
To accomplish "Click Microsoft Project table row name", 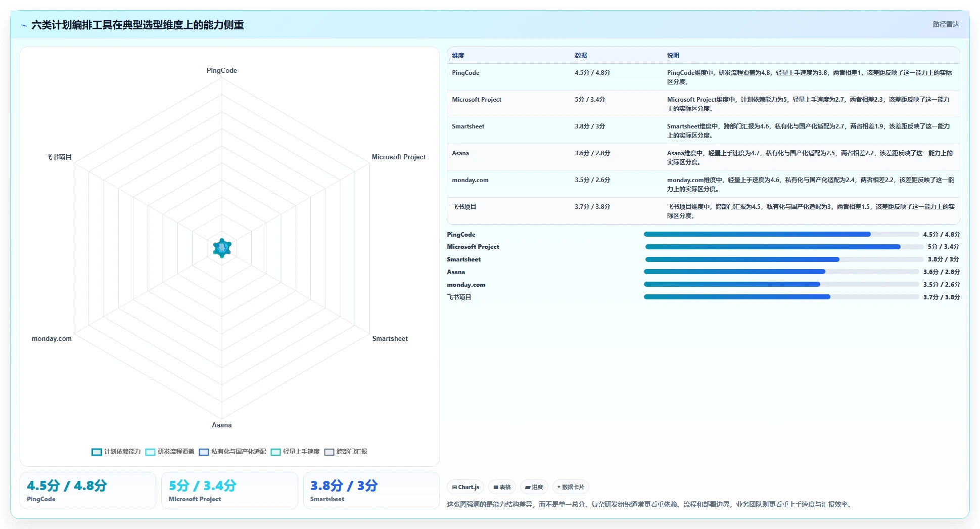I will click(477, 100).
